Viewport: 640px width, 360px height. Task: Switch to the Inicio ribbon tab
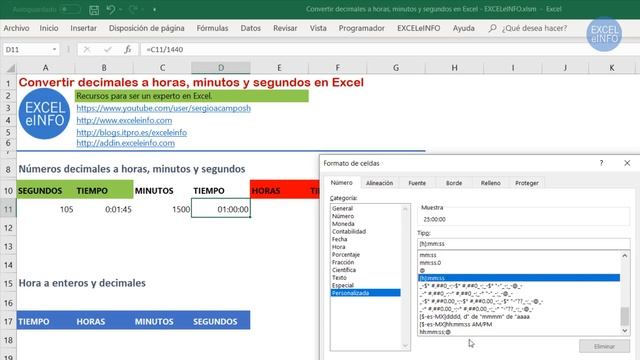(x=49, y=28)
